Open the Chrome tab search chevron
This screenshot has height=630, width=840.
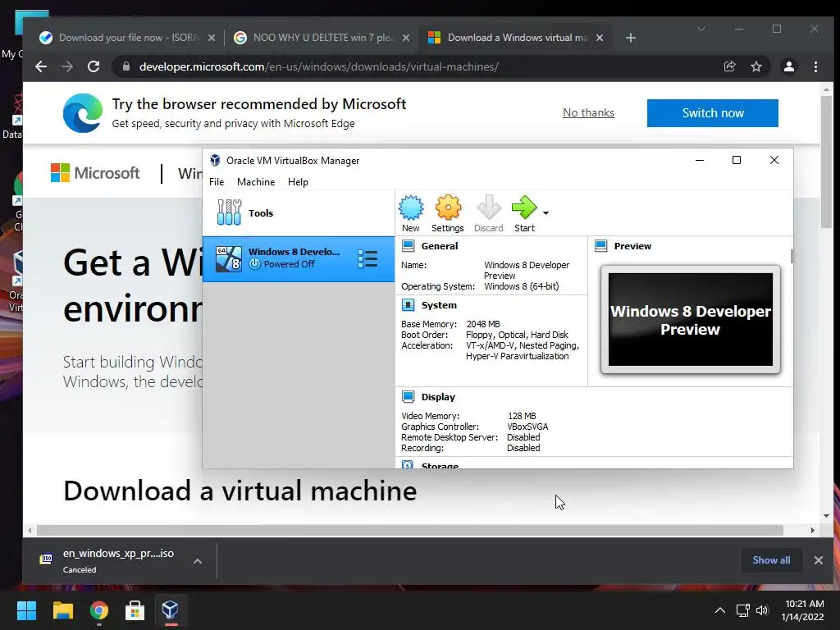pyautogui.click(x=701, y=29)
